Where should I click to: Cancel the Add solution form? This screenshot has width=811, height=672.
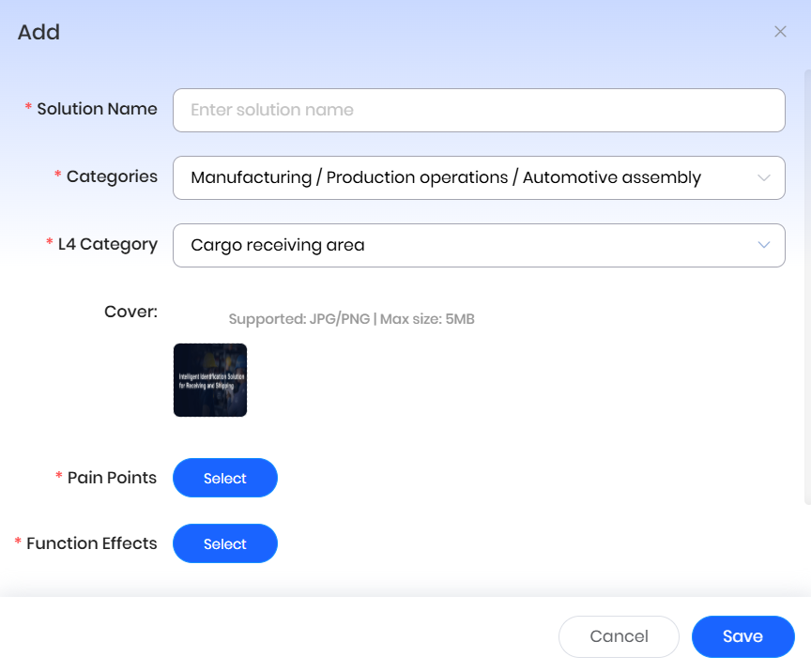pos(619,636)
